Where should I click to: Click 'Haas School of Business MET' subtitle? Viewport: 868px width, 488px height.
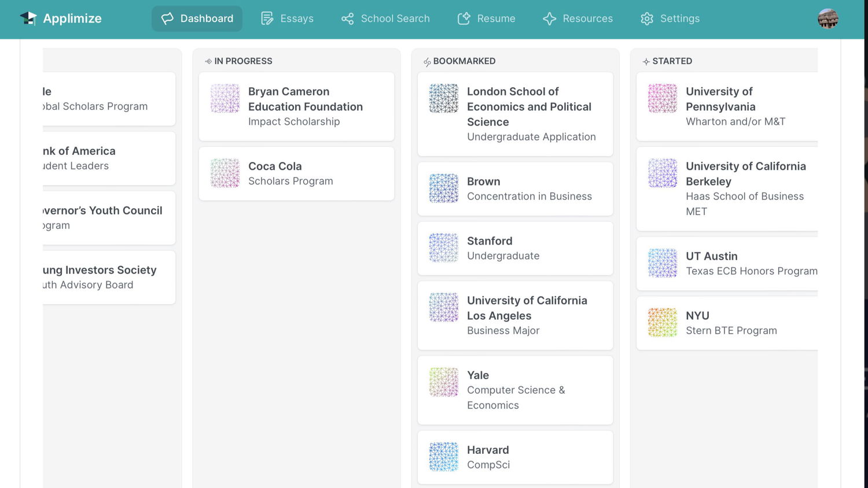[745, 204]
